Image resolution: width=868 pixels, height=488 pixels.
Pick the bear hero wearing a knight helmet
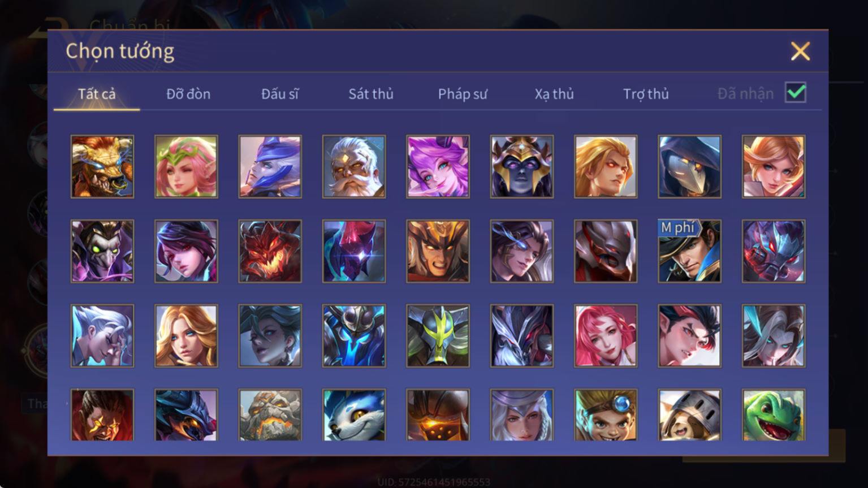click(689, 415)
